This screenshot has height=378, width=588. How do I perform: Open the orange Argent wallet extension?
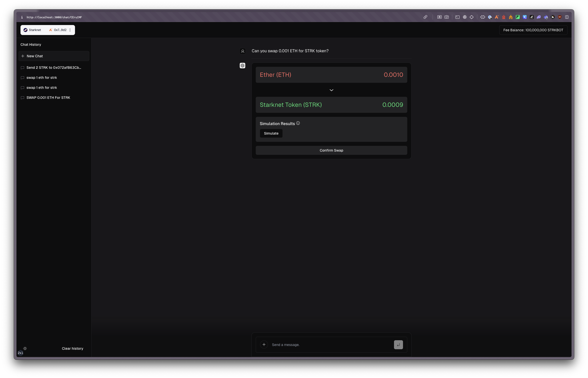496,17
